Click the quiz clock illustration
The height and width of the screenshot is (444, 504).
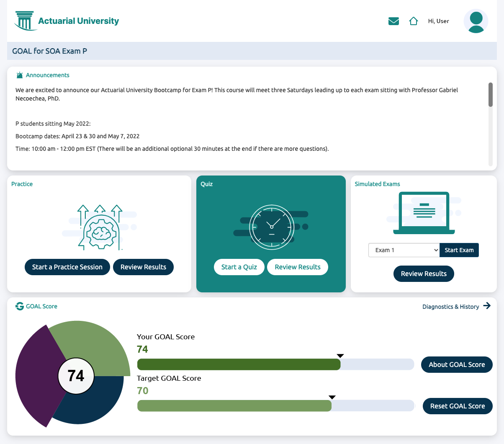(x=272, y=227)
